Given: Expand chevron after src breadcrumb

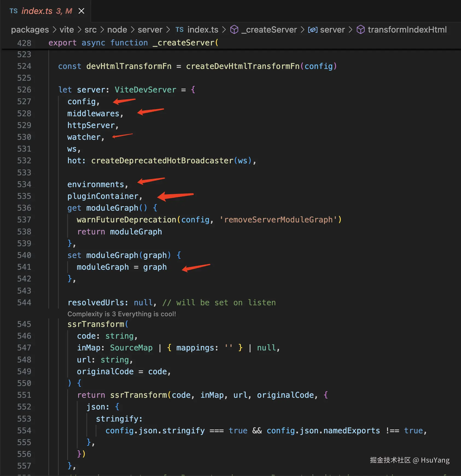Looking at the screenshot, I should point(102,30).
